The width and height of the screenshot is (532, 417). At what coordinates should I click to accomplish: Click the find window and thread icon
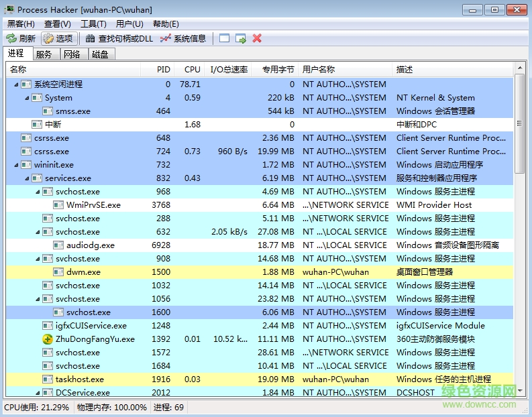coord(241,39)
